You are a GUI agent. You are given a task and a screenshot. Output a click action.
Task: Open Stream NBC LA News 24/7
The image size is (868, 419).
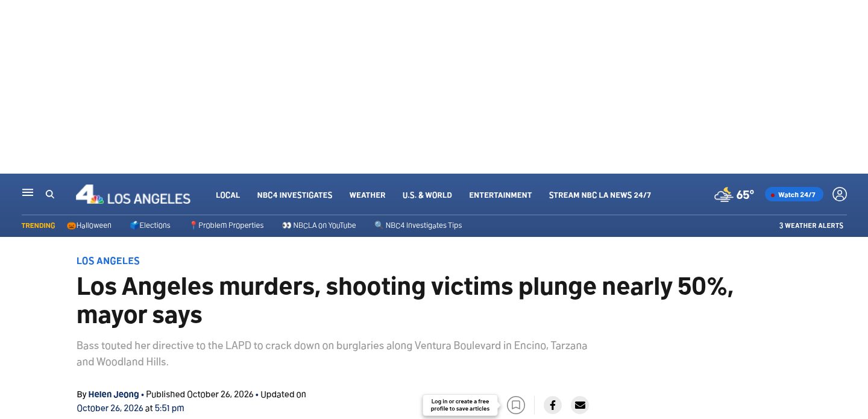click(x=600, y=195)
